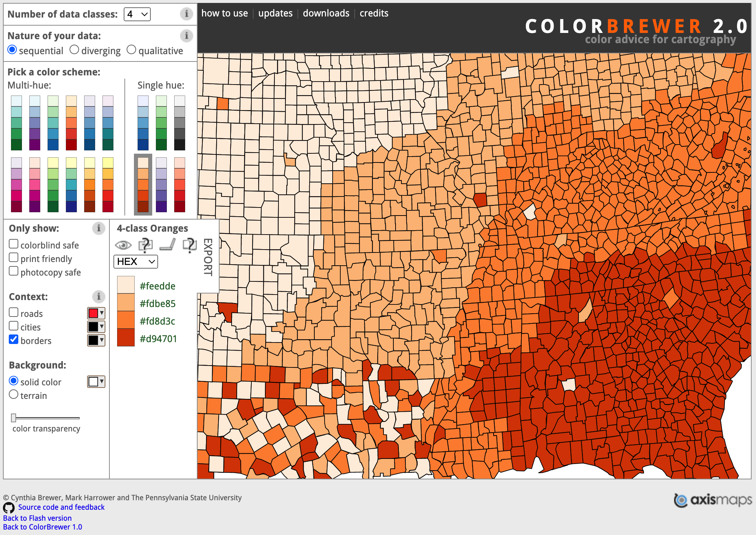Open the number of data classes dropdown
Screen dimensions: 756x535
pyautogui.click(x=137, y=14)
